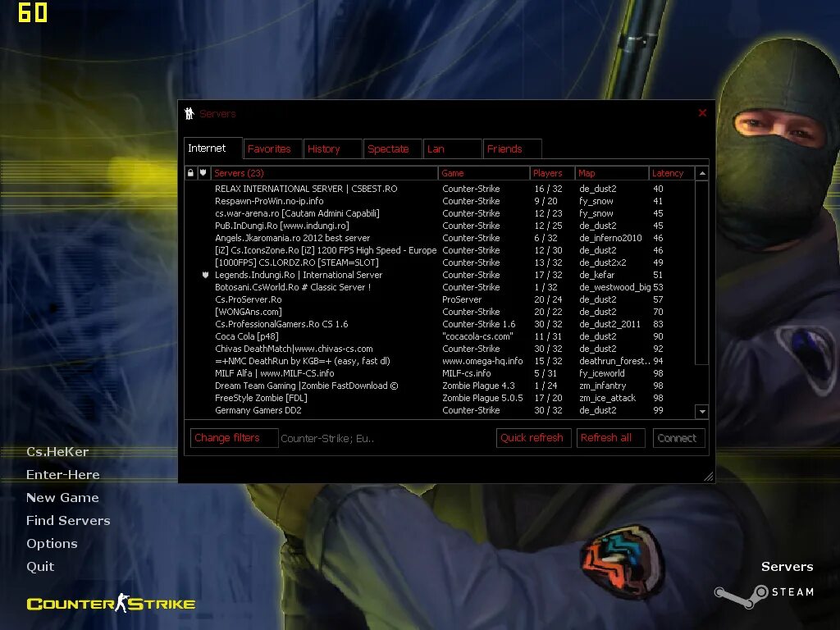Open the Favorites tab
The image size is (840, 630).
pos(272,149)
